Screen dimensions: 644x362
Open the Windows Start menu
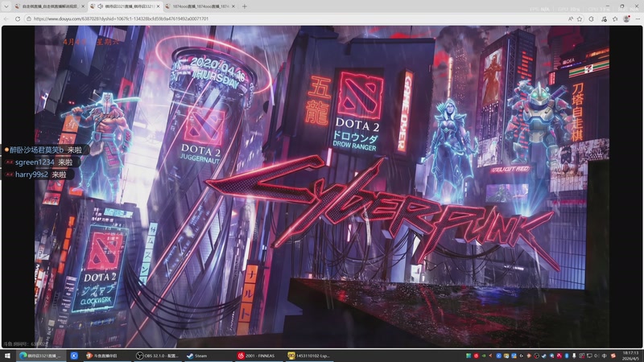pyautogui.click(x=7, y=356)
